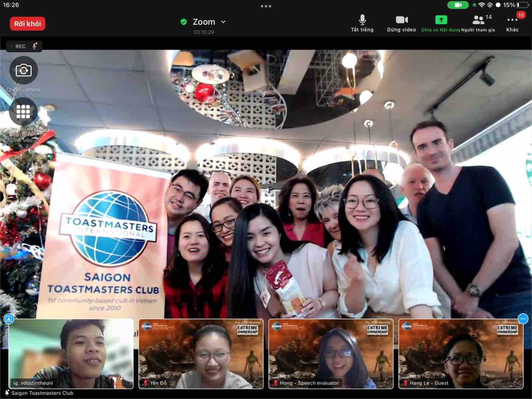Stop camera with Dừng video
Viewport: 532px width, 399px height.
pos(401,23)
